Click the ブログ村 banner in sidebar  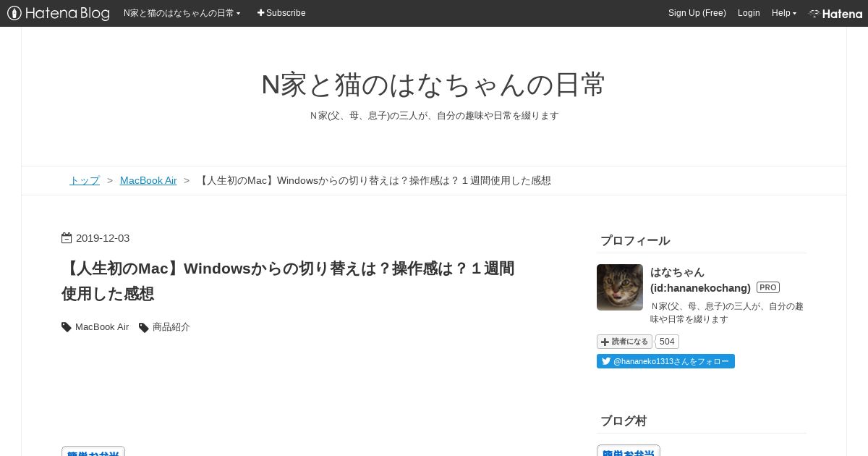pyautogui.click(x=629, y=450)
